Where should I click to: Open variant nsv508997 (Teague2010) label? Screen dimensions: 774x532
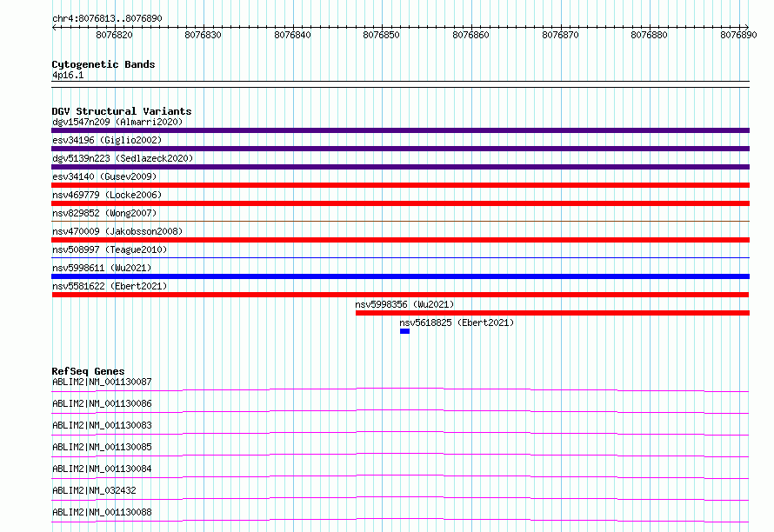tap(110, 249)
